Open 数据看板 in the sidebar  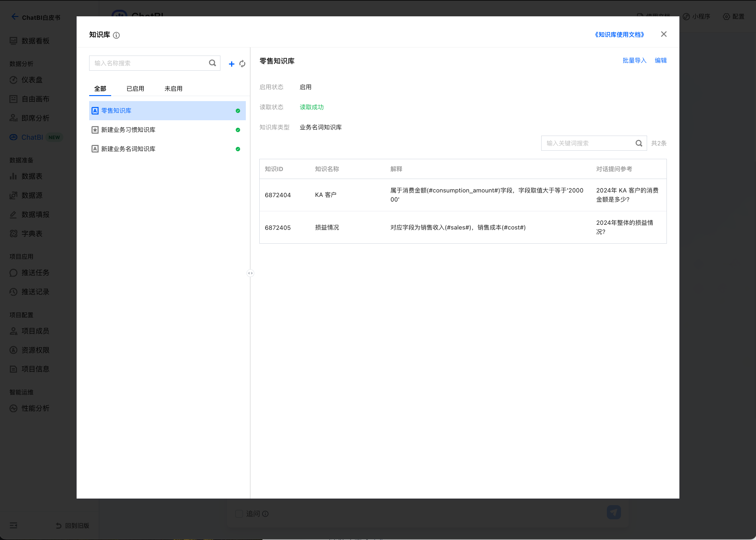click(x=30, y=41)
